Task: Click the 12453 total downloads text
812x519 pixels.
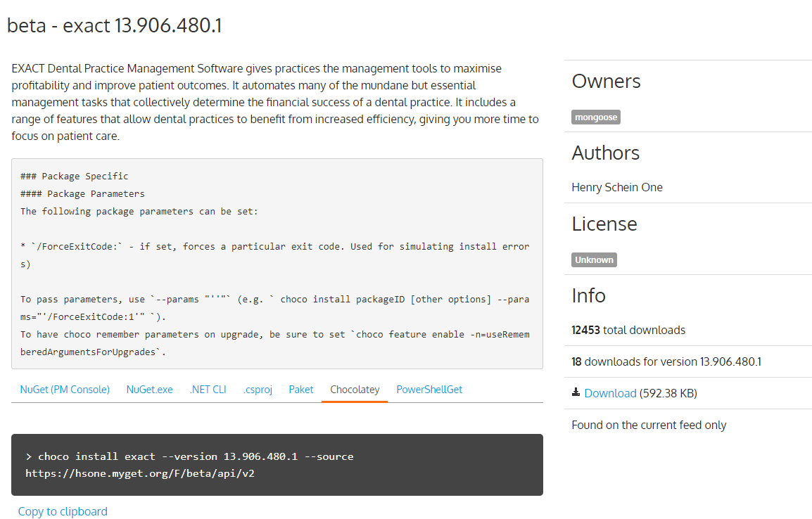Action: (x=628, y=330)
